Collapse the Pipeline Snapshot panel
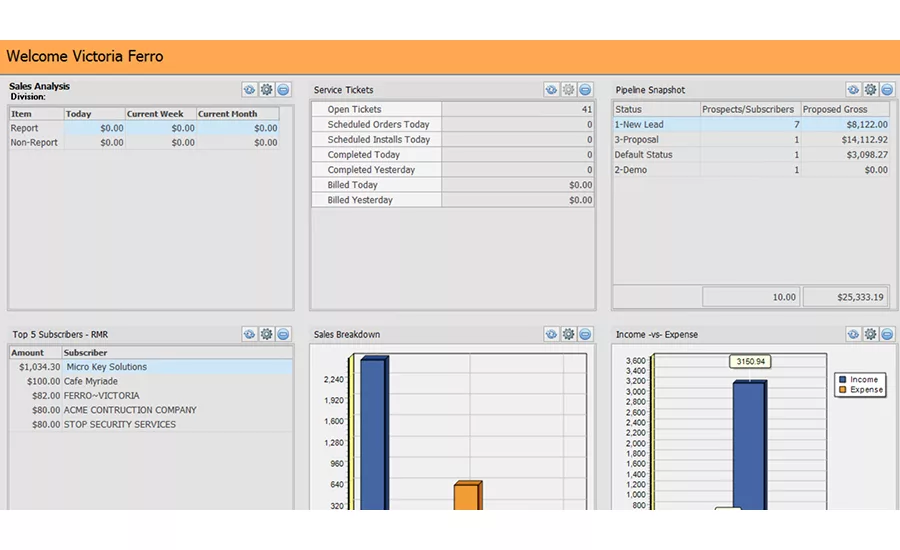 tap(887, 90)
